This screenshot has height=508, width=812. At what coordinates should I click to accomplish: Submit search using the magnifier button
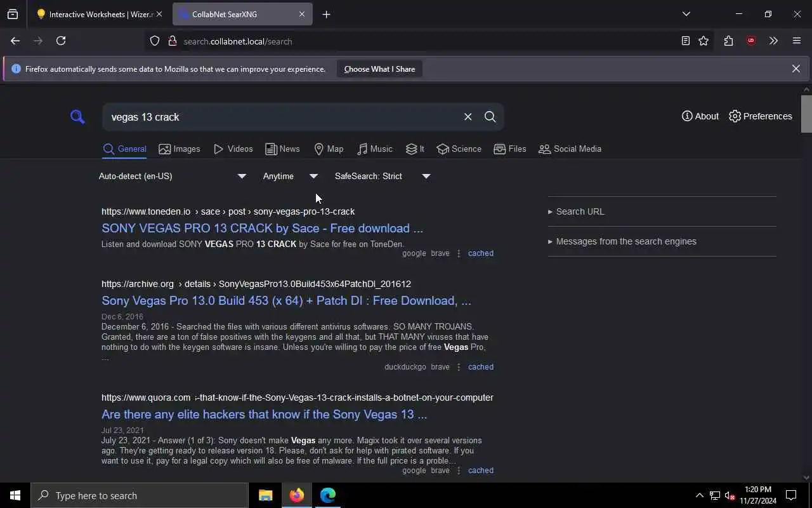[490, 117]
